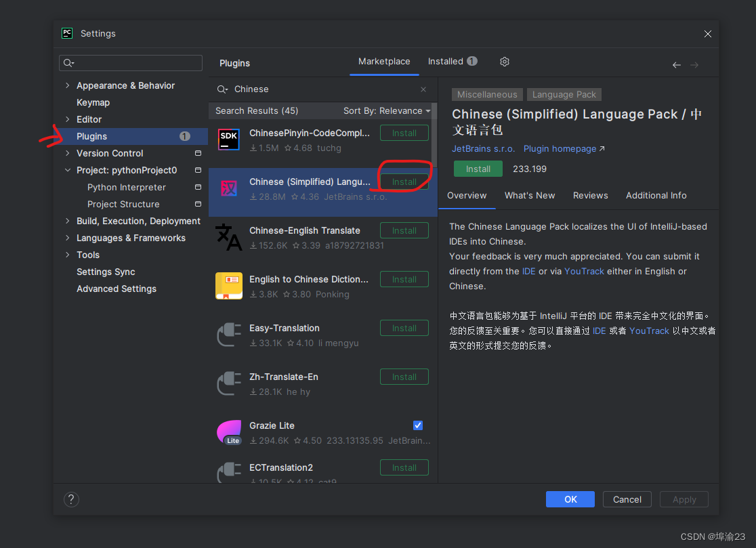Viewport: 756px width, 548px height.
Task: Click Chinese-English Translate plugin icon
Action: click(x=228, y=237)
